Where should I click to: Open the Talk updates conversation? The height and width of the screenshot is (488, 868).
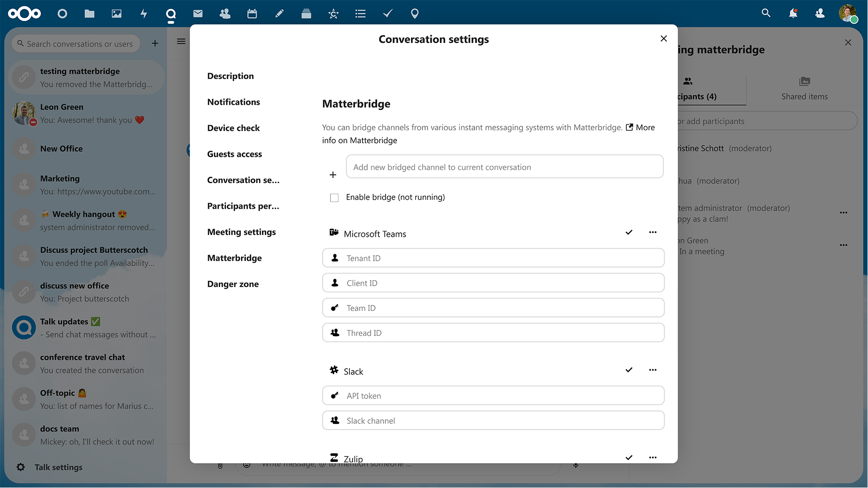(x=86, y=328)
